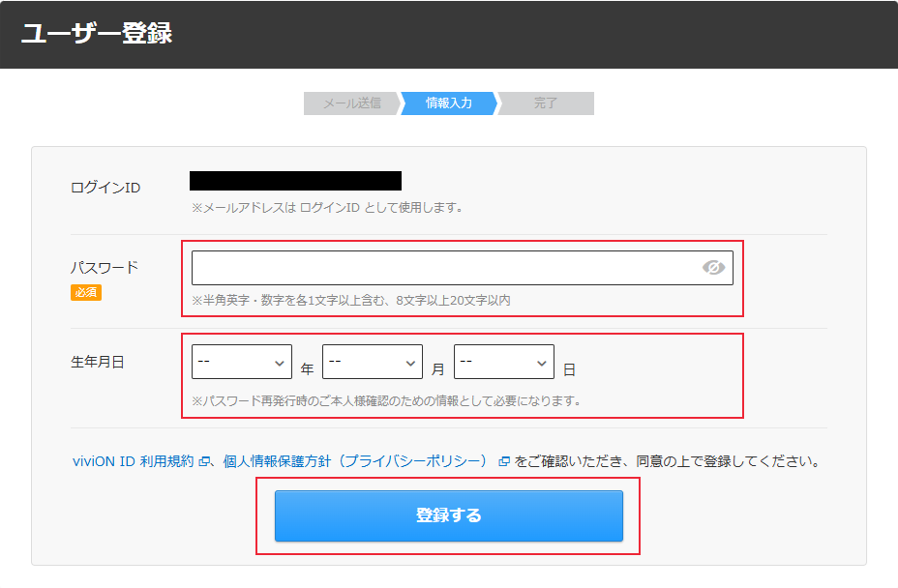Click the password requirements hint text
The image size is (898, 588).
coord(351,301)
